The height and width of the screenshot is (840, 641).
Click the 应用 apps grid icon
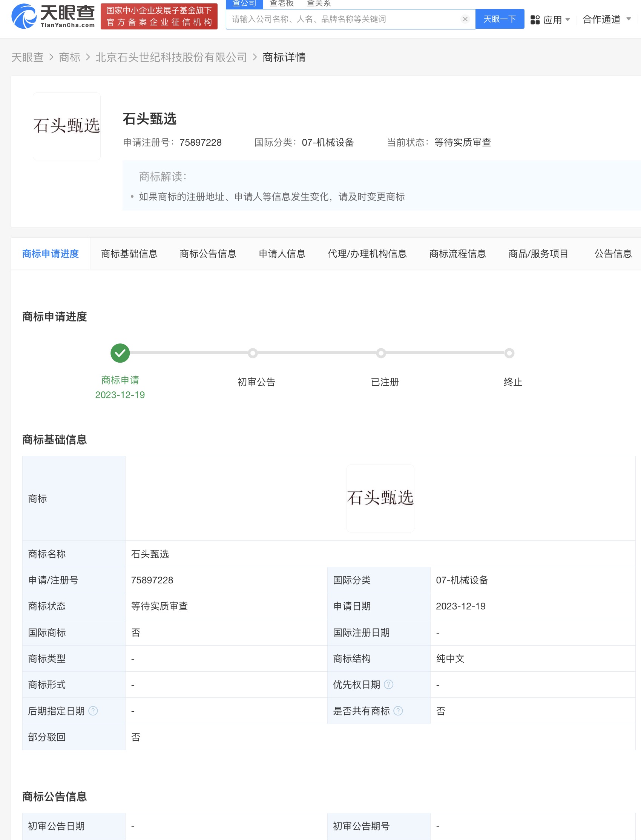535,19
